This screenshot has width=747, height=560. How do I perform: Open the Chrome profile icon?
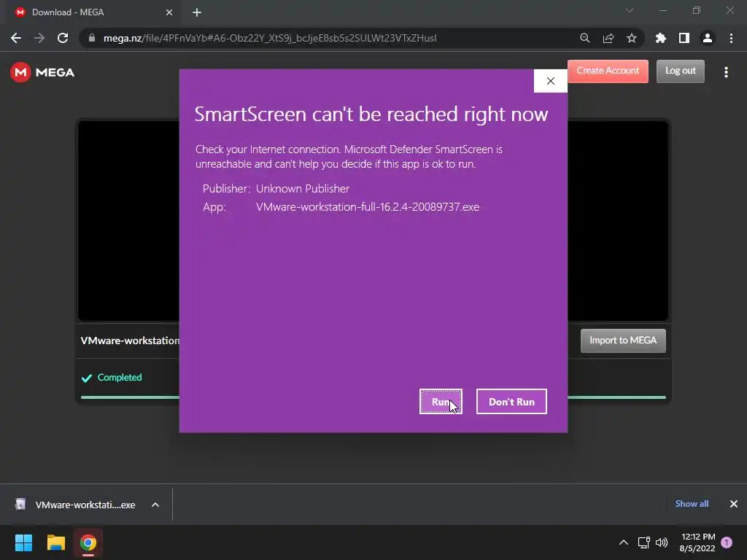(x=707, y=38)
